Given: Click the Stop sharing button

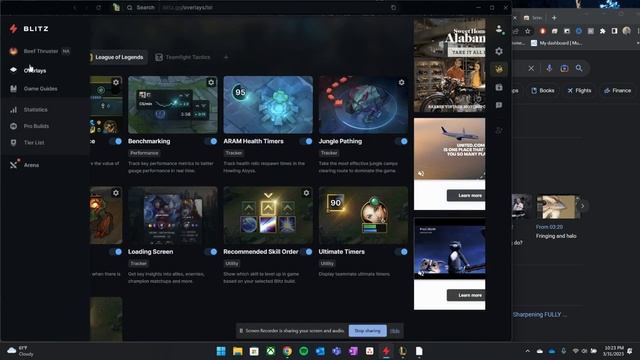Looking at the screenshot, I should (x=367, y=331).
